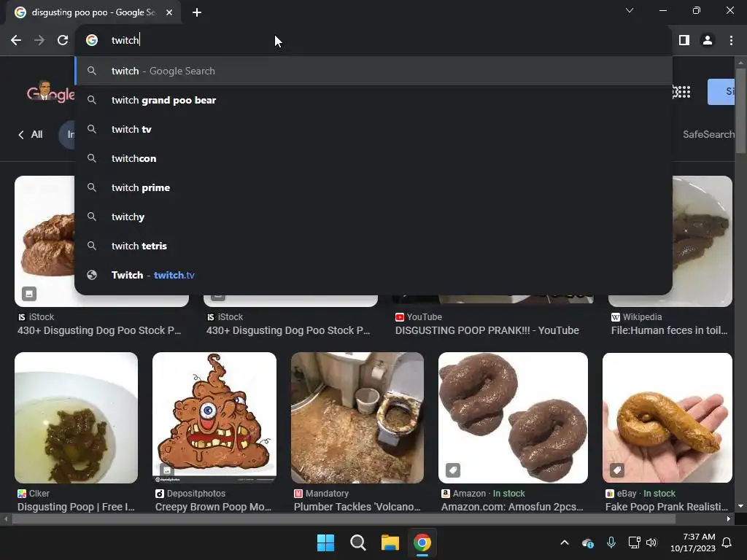Select 'twitch prime' suggestion
Image resolution: width=747 pixels, height=560 pixels.
click(373, 187)
